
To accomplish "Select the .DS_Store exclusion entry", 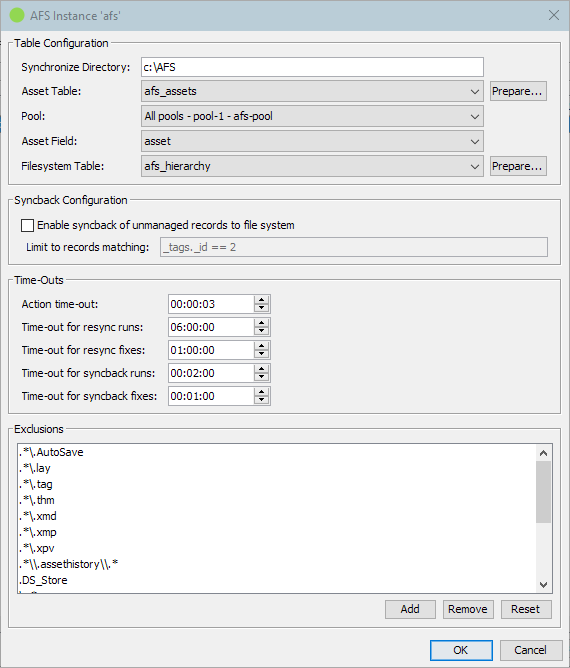I will pyautogui.click(x=276, y=580).
